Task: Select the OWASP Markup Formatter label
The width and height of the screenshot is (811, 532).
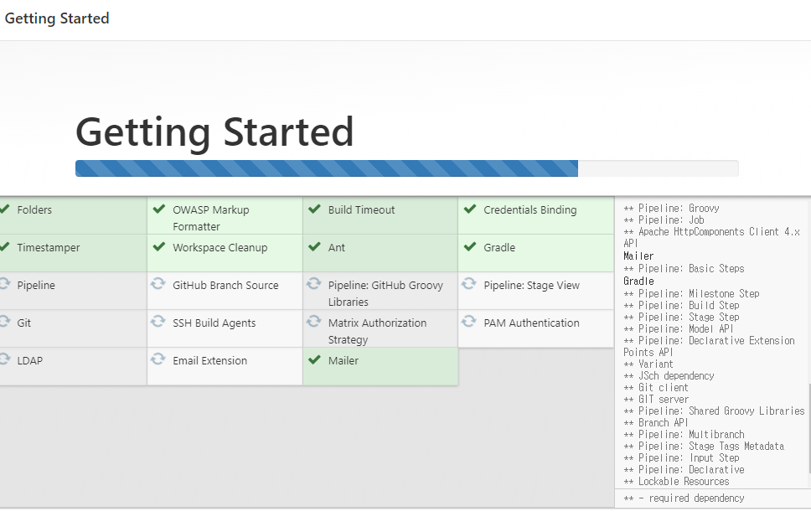Action: pyautogui.click(x=211, y=218)
